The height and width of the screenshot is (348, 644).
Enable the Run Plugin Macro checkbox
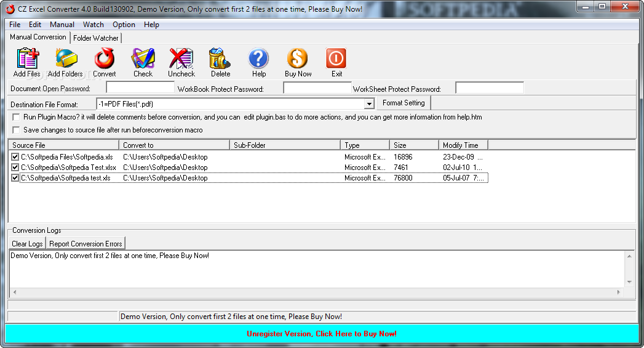point(16,117)
